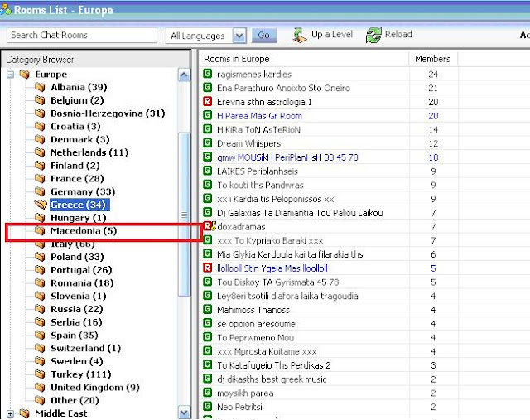Open the Portugal (26) category

pyautogui.click(x=81, y=270)
